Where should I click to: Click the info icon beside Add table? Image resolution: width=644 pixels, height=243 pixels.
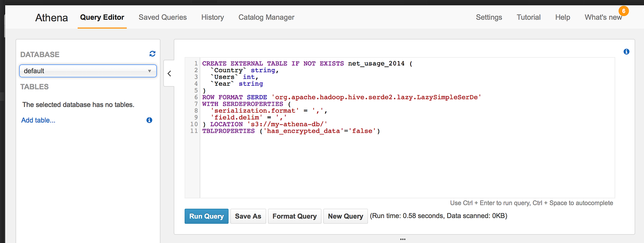click(149, 120)
